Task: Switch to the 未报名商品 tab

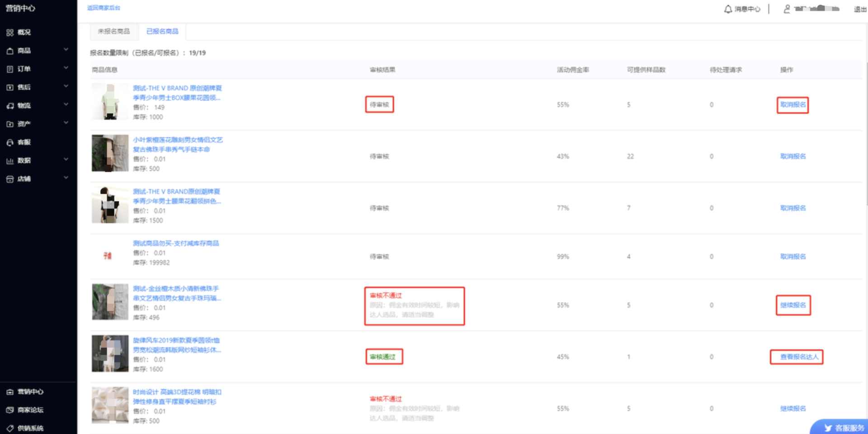Action: [114, 31]
